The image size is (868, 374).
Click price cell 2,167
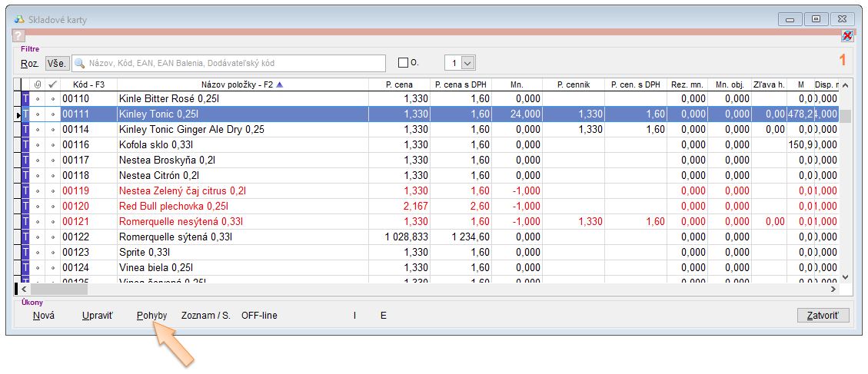(399, 206)
